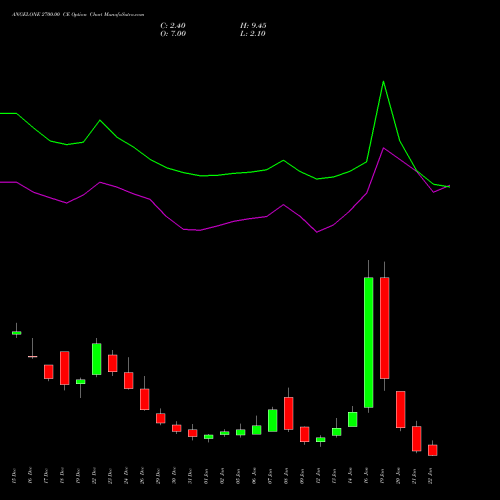
Task: Click the 23 Dec date label
Action: 110,476
